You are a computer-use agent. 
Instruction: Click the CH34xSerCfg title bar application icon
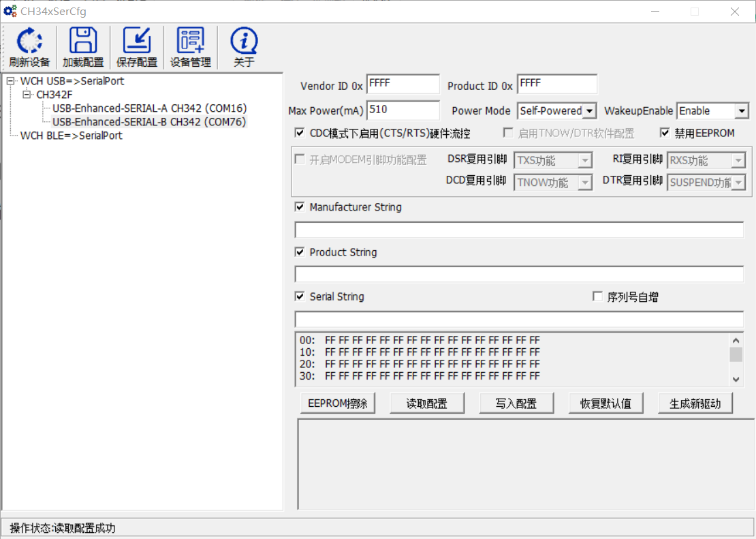tap(10, 11)
